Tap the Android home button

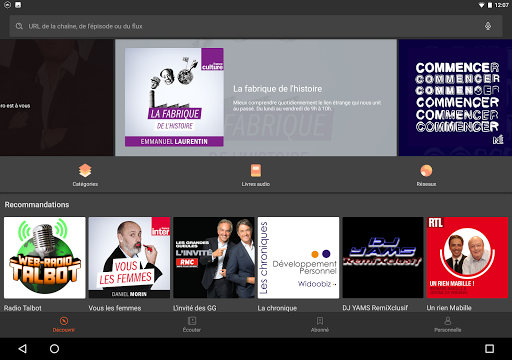click(54, 349)
